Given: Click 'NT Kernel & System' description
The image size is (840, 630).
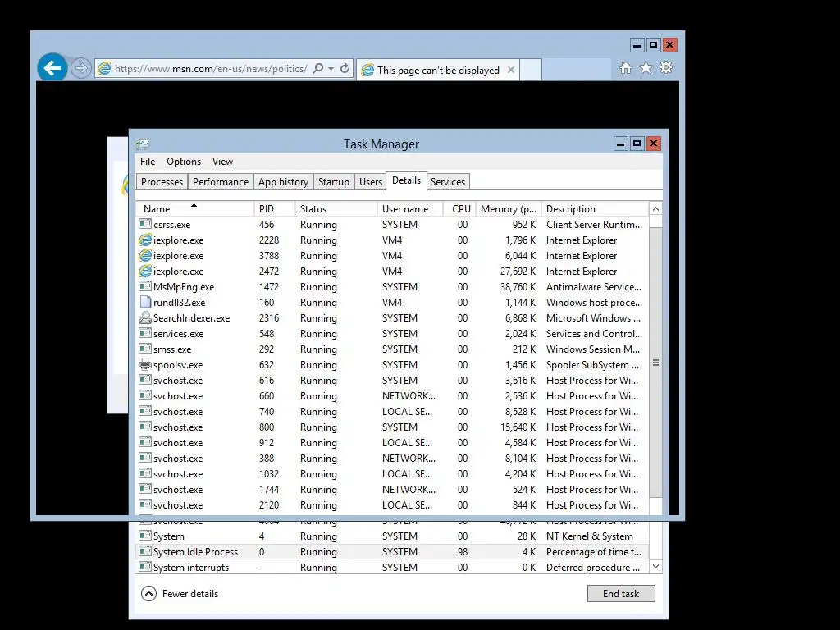Looking at the screenshot, I should point(589,536).
